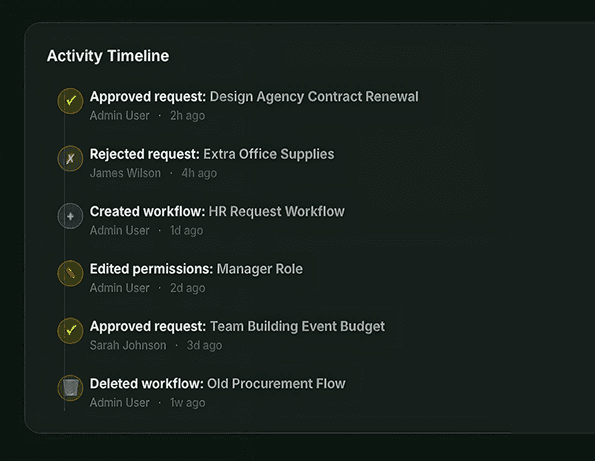Viewport: 595px width, 461px height.
Task: Select the Activity Timeline heading
Action: pyautogui.click(x=108, y=56)
